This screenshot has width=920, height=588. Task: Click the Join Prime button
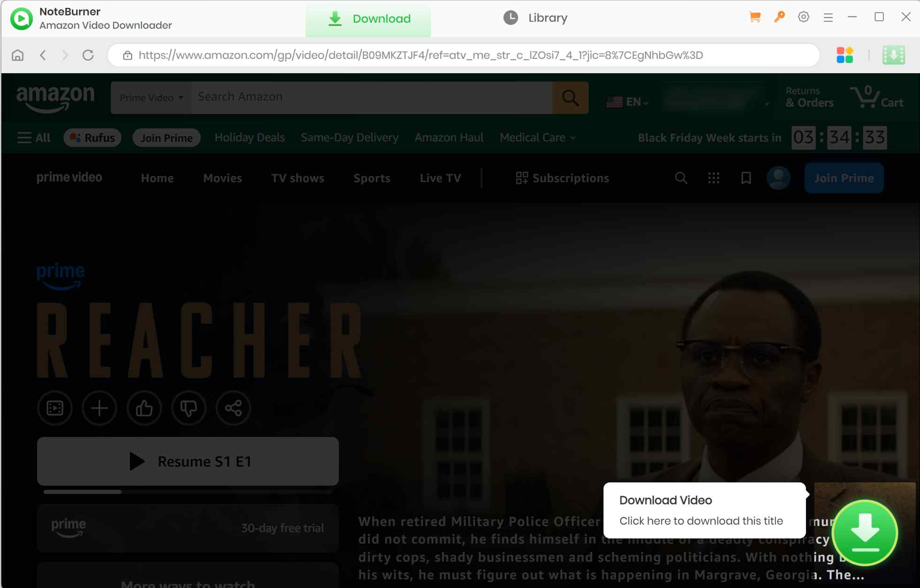click(x=843, y=178)
